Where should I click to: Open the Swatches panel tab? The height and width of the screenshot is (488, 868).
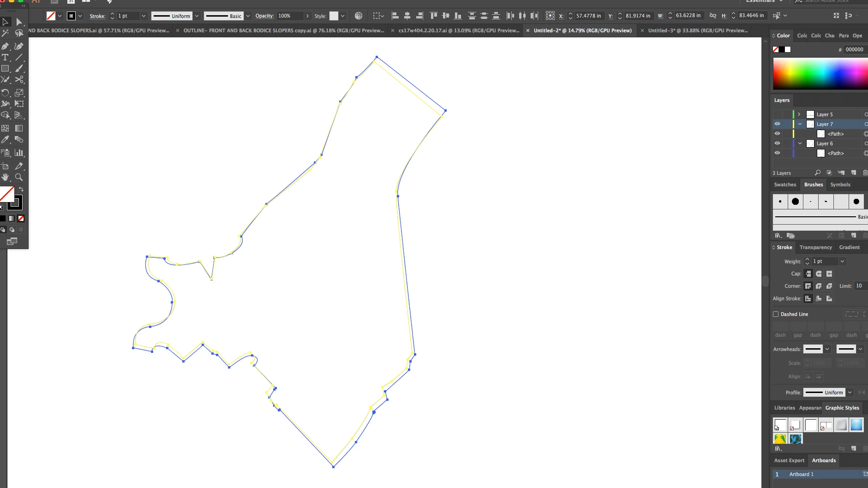(785, 184)
